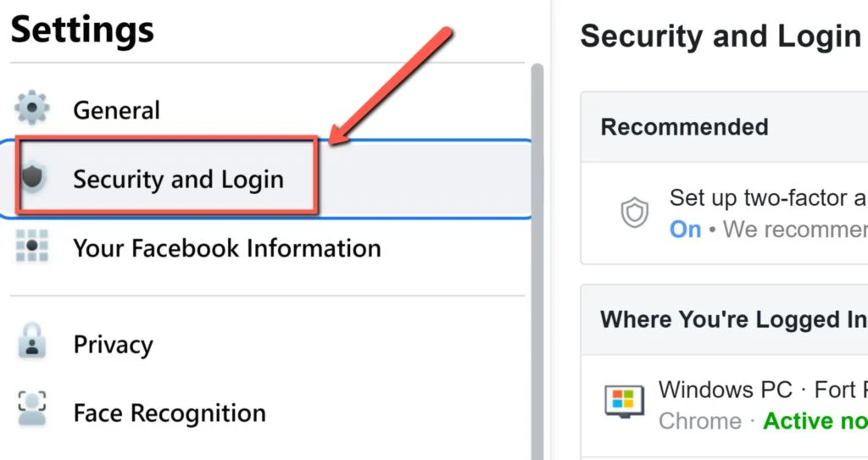The width and height of the screenshot is (868, 460).
Task: Click the Where You're Logged In header
Action: (733, 319)
